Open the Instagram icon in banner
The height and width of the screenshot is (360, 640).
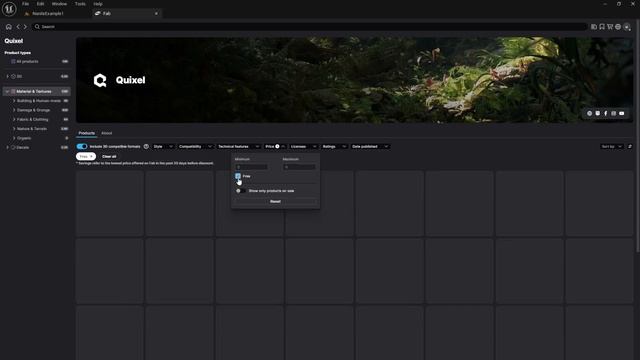pyautogui.click(x=613, y=113)
